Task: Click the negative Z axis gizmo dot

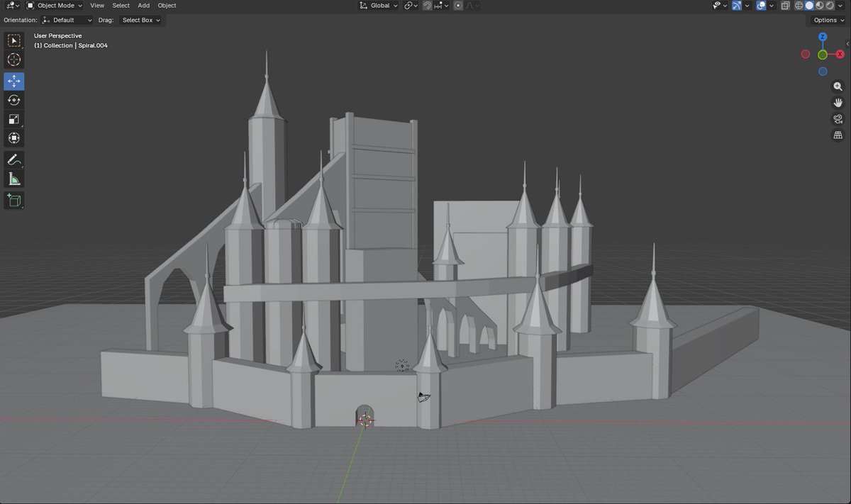Action: 823,72
